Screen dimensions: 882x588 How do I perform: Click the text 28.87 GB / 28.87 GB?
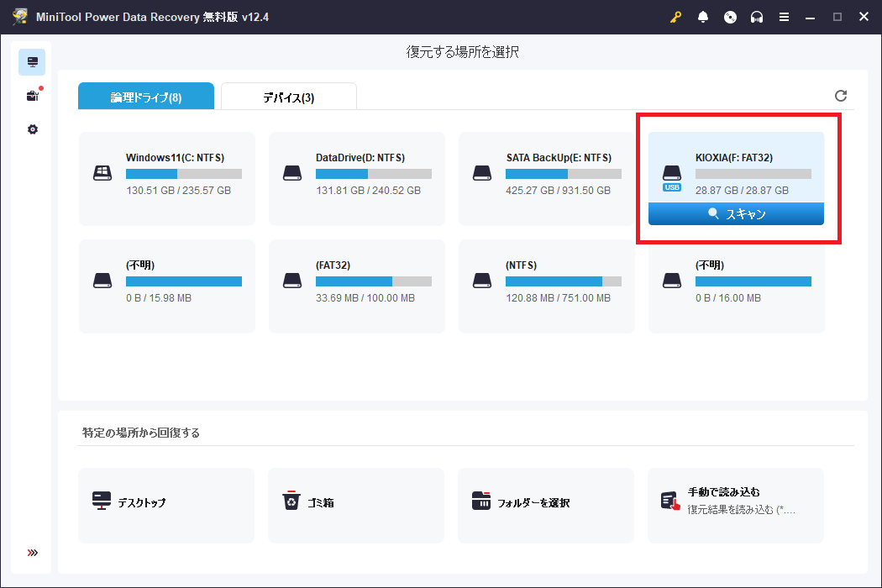(x=742, y=190)
